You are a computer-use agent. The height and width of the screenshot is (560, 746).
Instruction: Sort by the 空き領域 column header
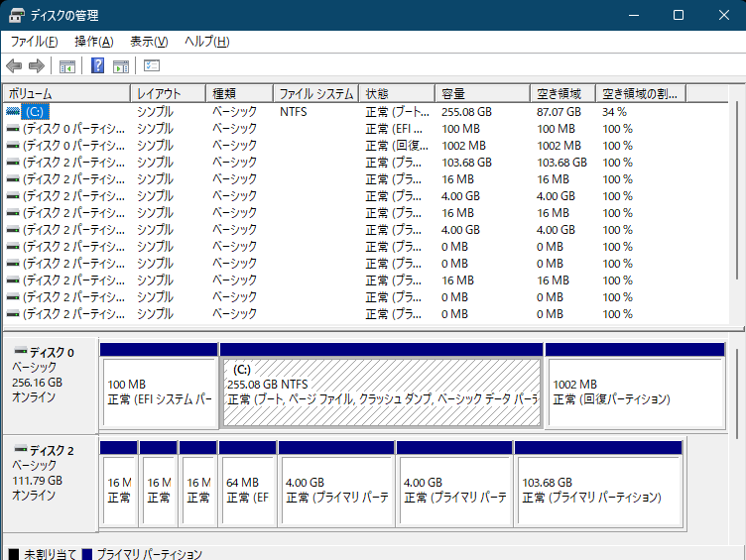[561, 93]
